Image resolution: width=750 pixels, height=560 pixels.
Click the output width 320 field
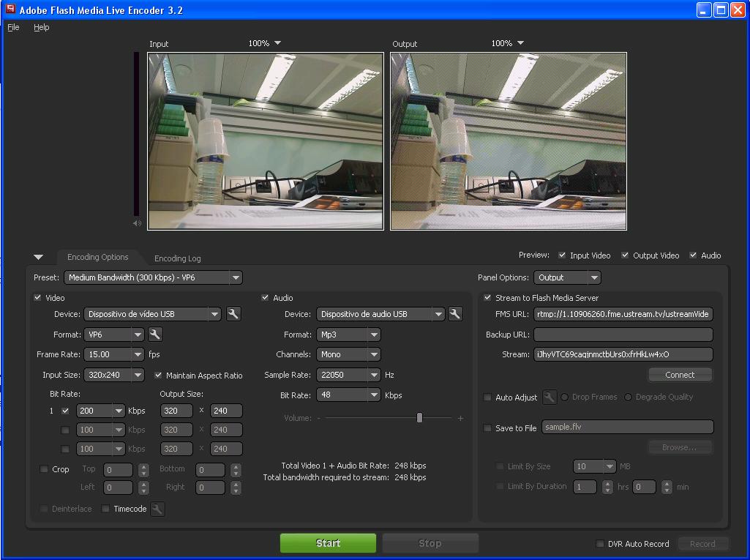tap(176, 411)
